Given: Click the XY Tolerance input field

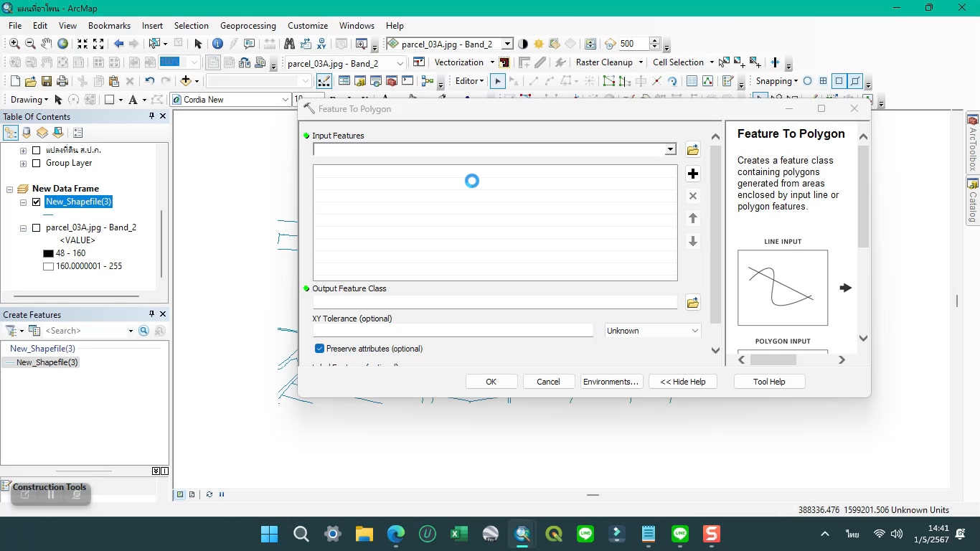Looking at the screenshot, I should point(453,331).
